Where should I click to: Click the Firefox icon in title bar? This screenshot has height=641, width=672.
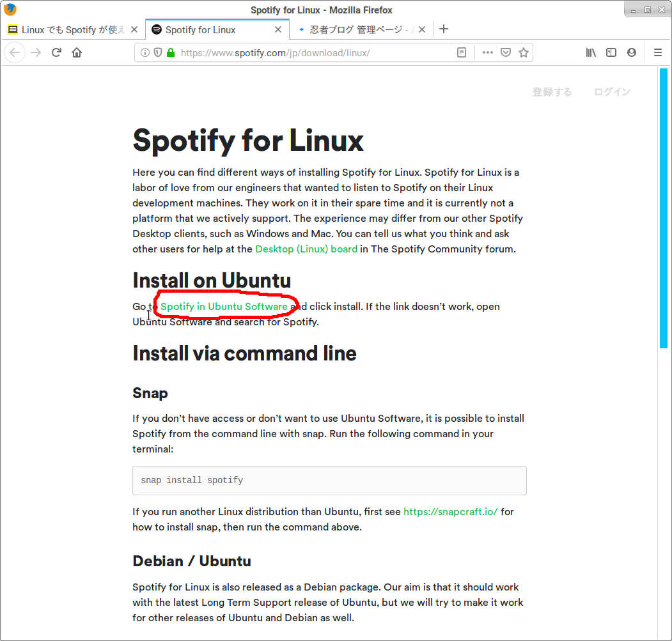10,10
